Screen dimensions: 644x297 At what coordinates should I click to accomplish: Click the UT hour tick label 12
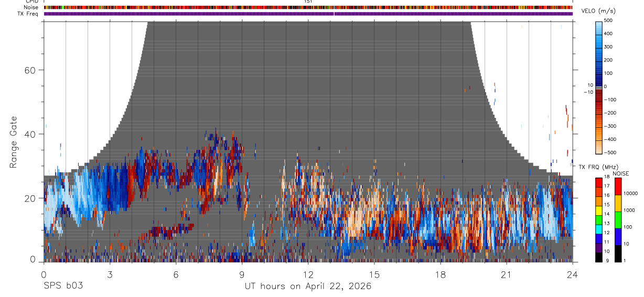[x=308, y=274]
